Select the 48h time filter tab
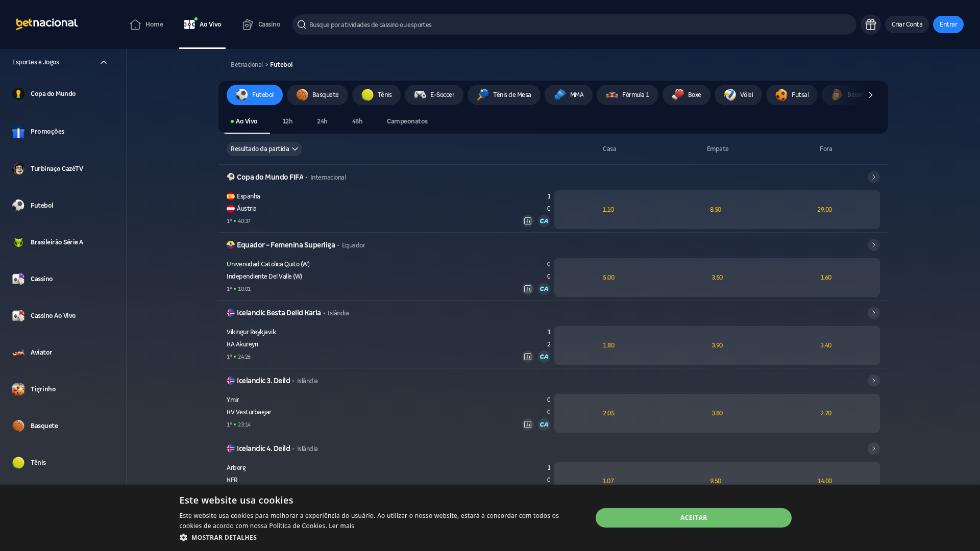 click(357, 121)
